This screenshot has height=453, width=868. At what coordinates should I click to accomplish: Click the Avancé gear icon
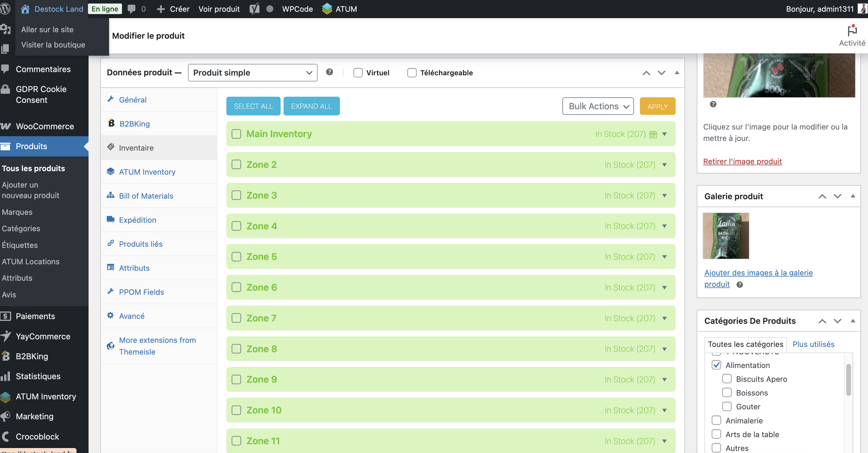(x=111, y=315)
